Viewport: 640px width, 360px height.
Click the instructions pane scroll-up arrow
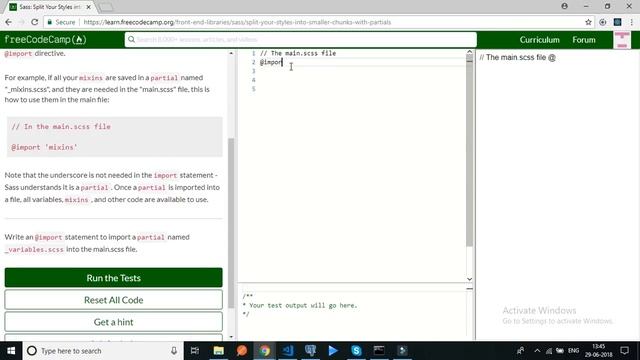tap(231, 53)
